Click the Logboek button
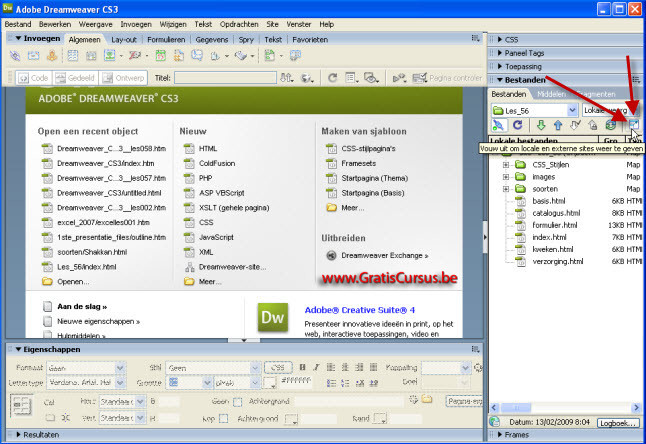The height and width of the screenshot is (444, 646). pyautogui.click(x=618, y=423)
